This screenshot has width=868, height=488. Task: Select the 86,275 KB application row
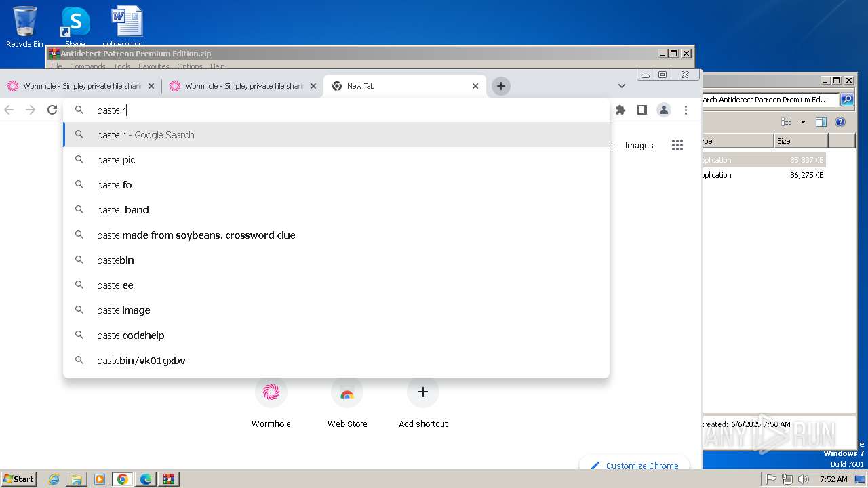[764, 175]
